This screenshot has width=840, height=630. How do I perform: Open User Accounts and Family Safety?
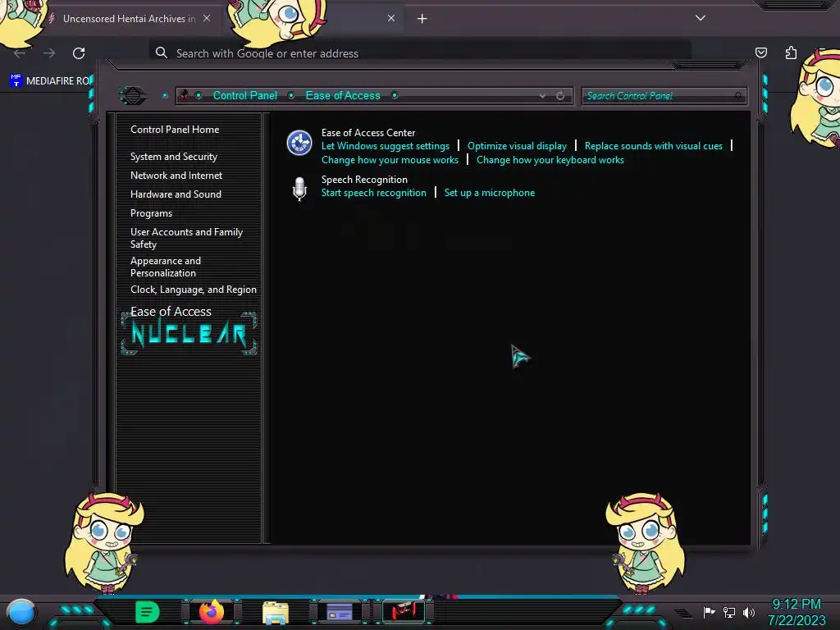click(186, 238)
